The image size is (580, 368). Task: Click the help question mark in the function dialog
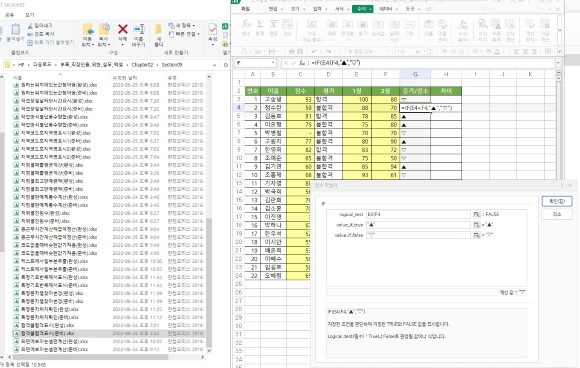[562, 186]
